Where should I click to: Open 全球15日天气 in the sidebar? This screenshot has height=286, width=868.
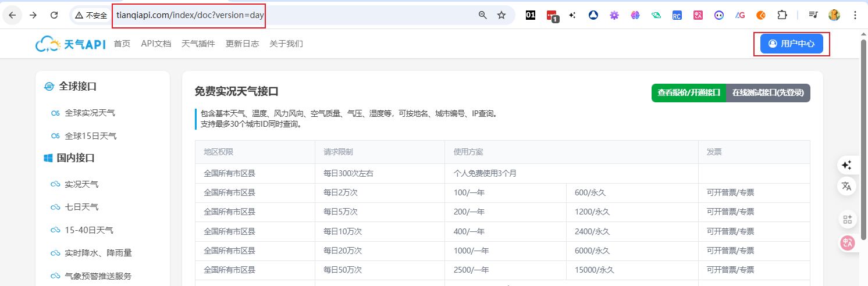pyautogui.click(x=90, y=136)
